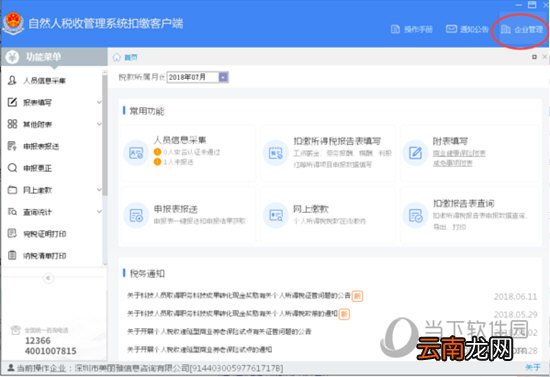Screen dimensions: 550x377
Task: Open the 申报表报送 card in 常用功能
Action: pos(188,215)
